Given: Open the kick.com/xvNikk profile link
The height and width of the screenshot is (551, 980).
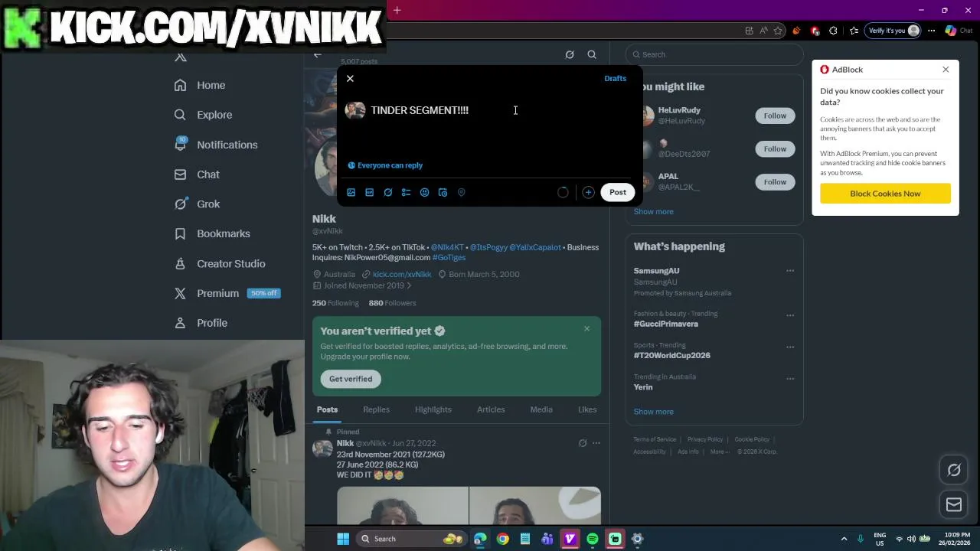Looking at the screenshot, I should click(x=402, y=274).
